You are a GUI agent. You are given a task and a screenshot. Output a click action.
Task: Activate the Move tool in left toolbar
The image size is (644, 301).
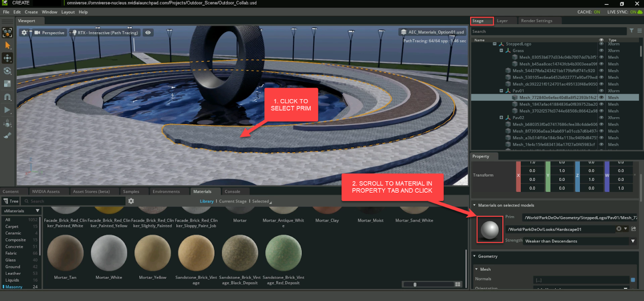(x=8, y=58)
